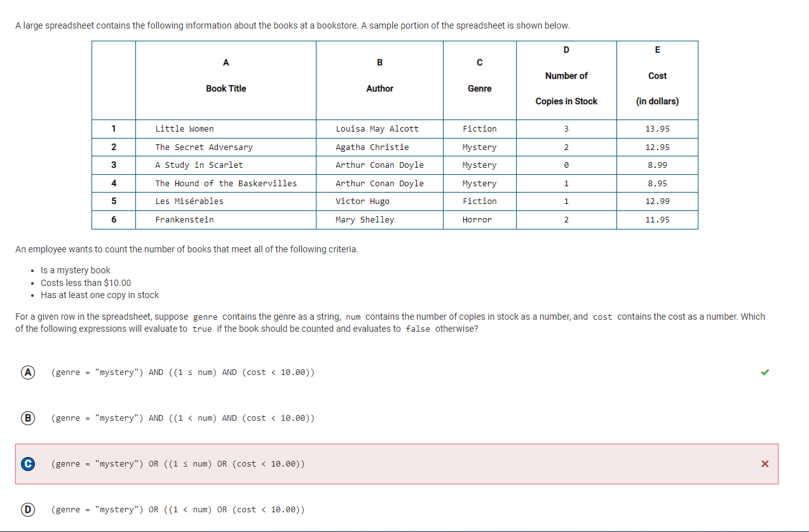This screenshot has height=532, width=809.
Task: Click the 'Genre' column header
Action: click(479, 88)
